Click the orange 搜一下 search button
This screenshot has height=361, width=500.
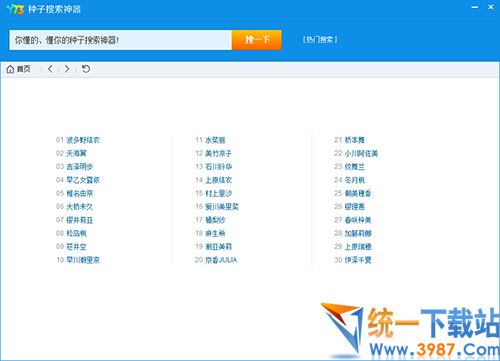257,40
